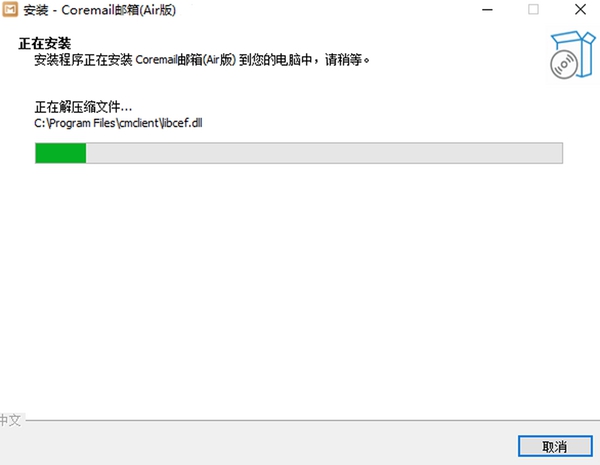Click the 正在解压缩文件... status label
600x465 pixels.
(83, 107)
